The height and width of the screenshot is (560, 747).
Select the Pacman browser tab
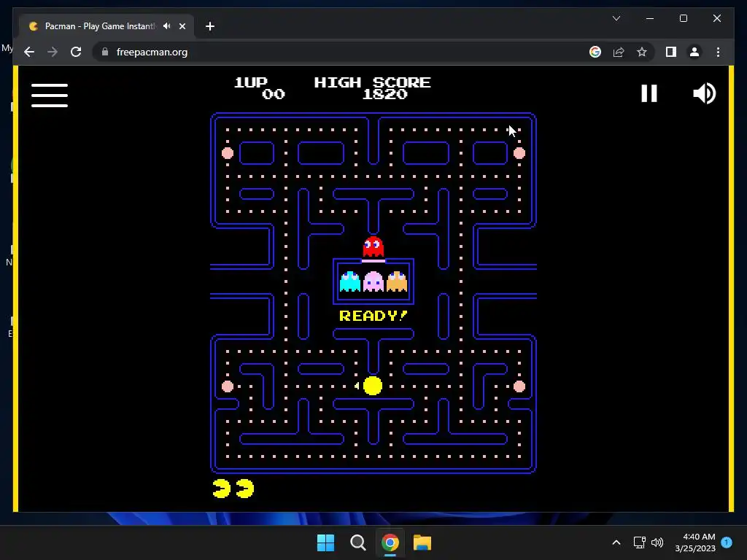click(107, 26)
